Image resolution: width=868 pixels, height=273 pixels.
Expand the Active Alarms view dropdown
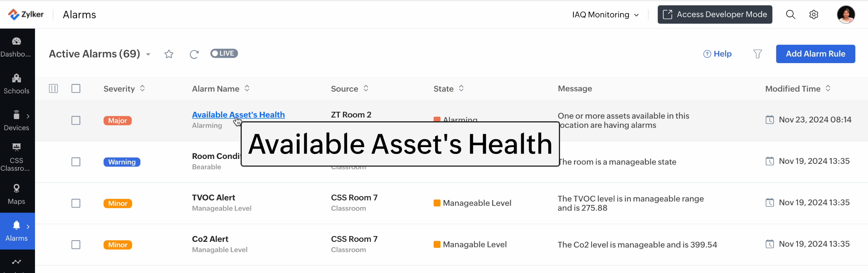point(148,54)
